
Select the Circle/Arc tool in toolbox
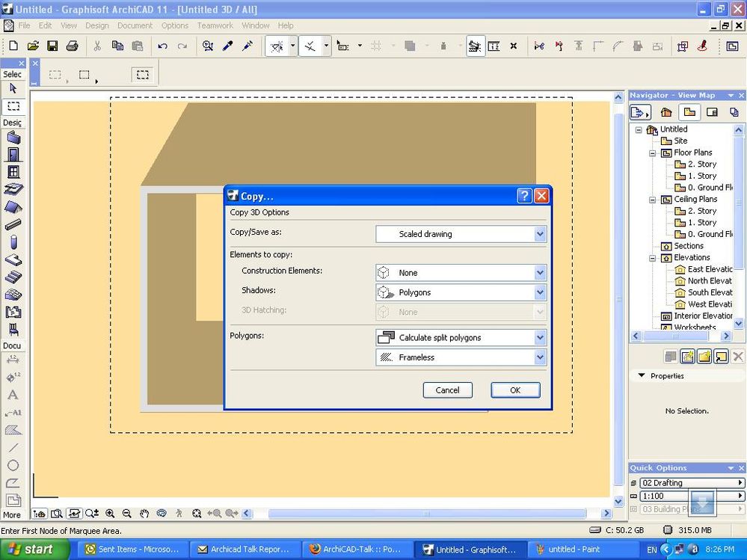click(x=13, y=465)
